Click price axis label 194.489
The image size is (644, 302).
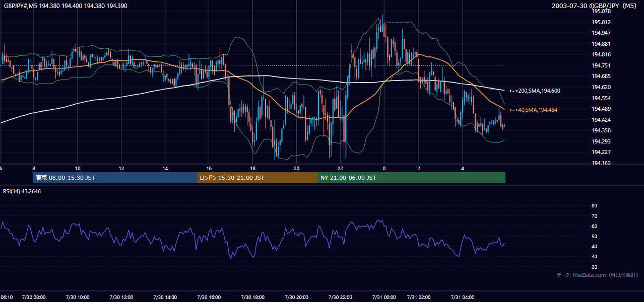[x=601, y=109]
